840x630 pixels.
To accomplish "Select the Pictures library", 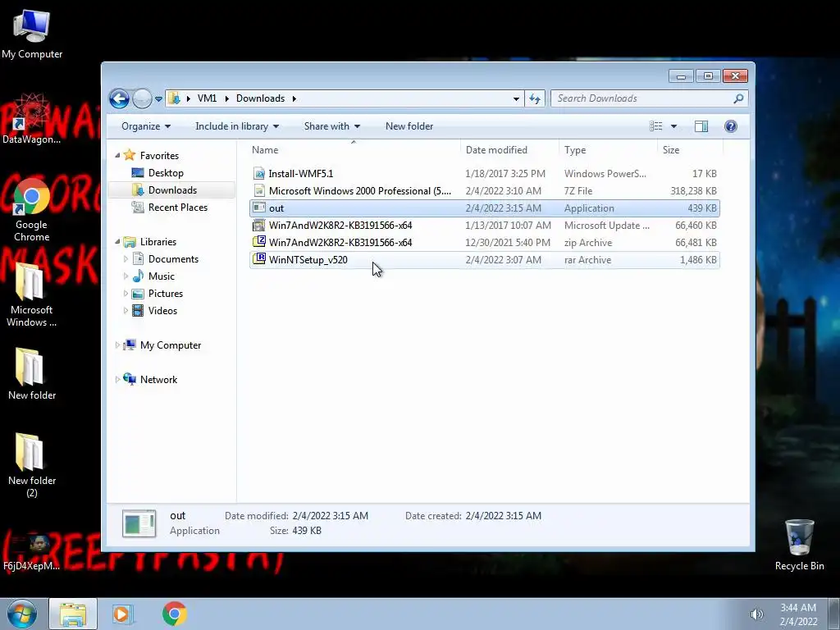I will point(166,294).
